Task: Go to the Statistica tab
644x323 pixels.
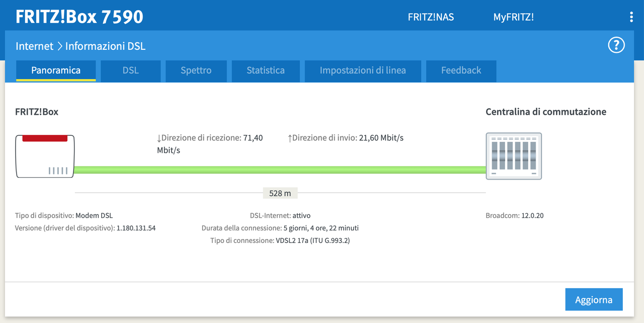Action: coord(266,70)
